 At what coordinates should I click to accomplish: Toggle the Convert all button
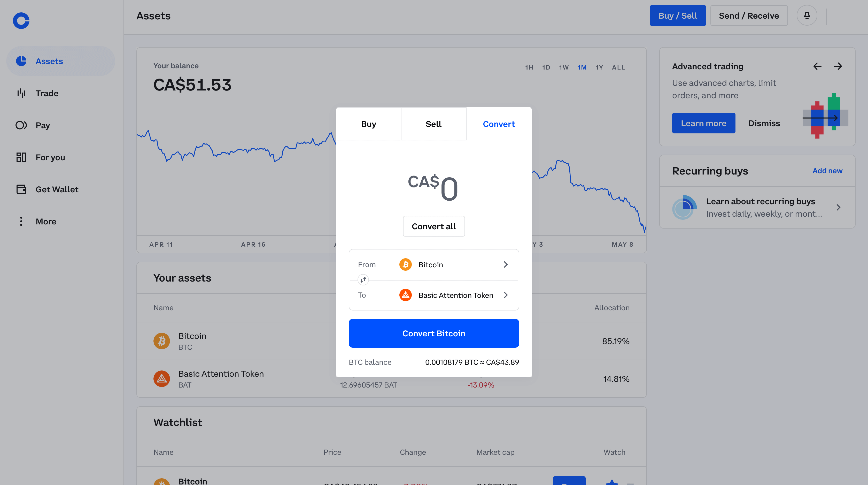click(434, 226)
